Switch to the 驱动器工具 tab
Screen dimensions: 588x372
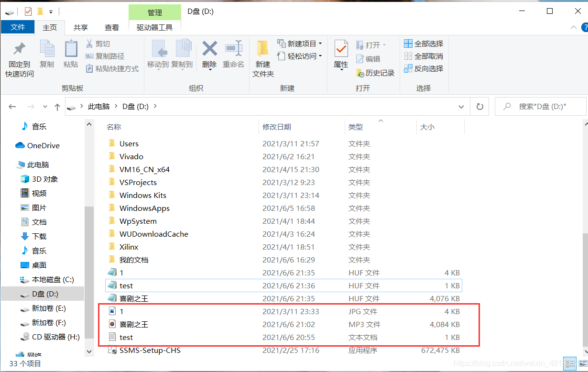pos(154,28)
